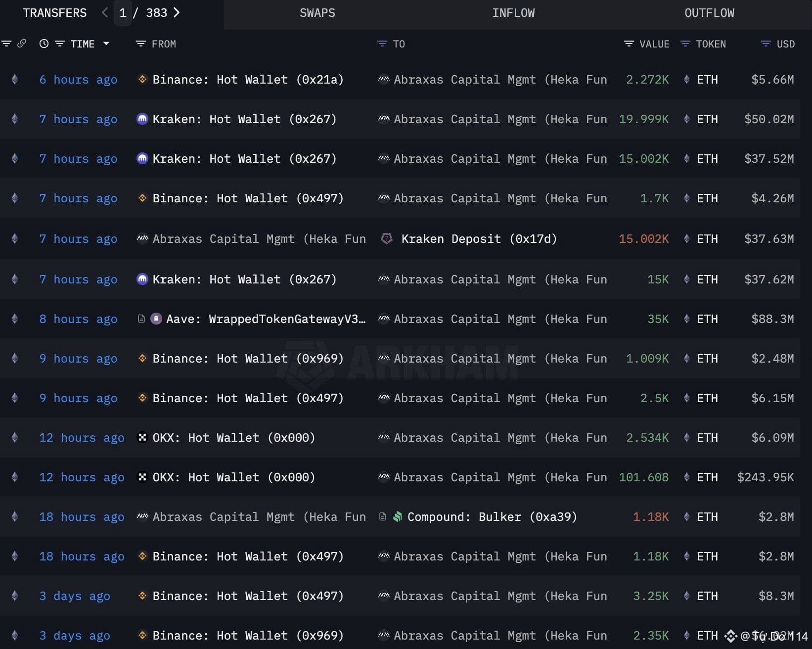
Task: Open the TO column filter
Action: tap(382, 44)
